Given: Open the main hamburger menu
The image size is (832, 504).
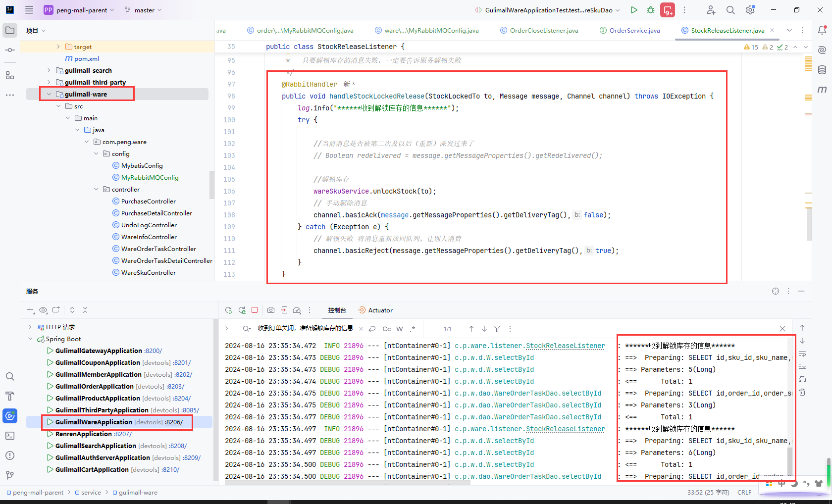Looking at the screenshot, I should [x=29, y=10].
